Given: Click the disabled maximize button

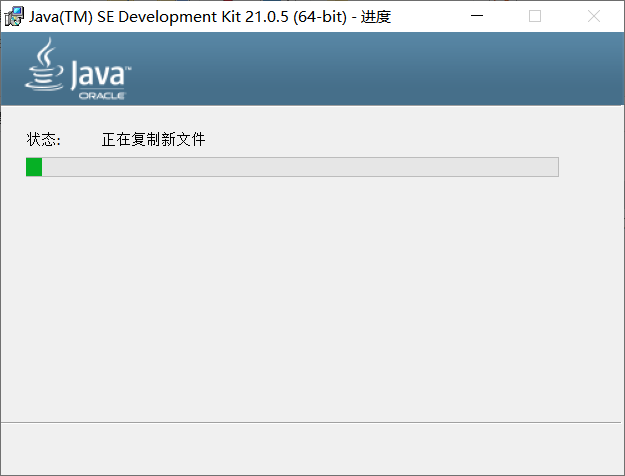Looking at the screenshot, I should click(535, 16).
